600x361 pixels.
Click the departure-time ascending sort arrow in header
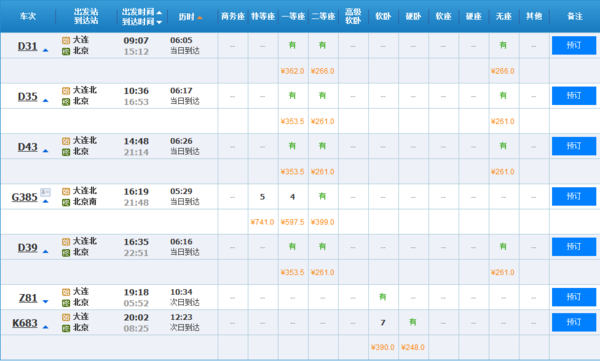coord(159,12)
